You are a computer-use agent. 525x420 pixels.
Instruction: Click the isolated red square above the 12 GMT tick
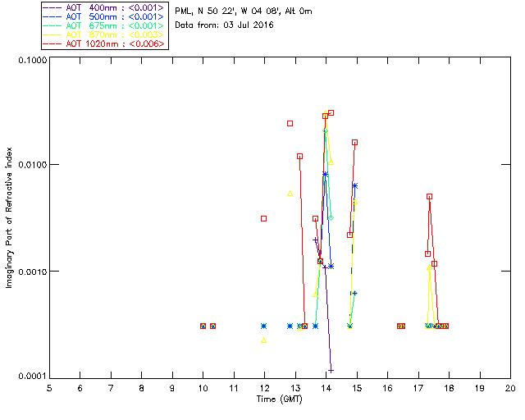[x=263, y=219]
